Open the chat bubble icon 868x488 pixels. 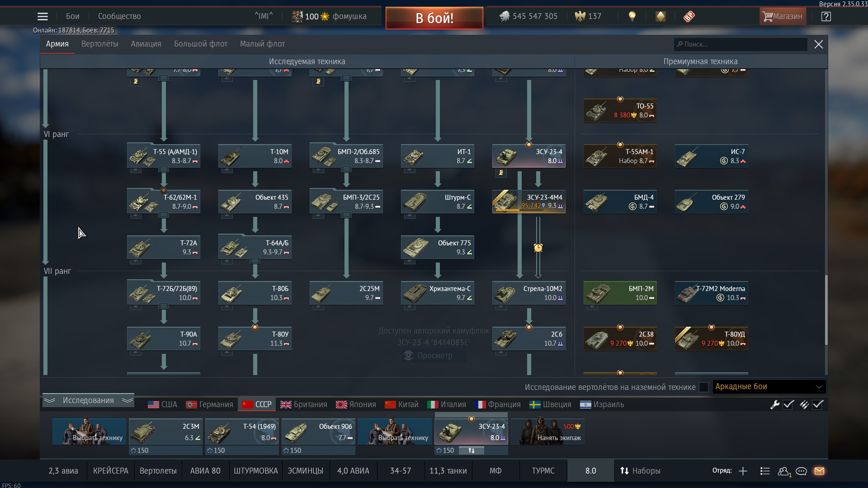[801, 471]
